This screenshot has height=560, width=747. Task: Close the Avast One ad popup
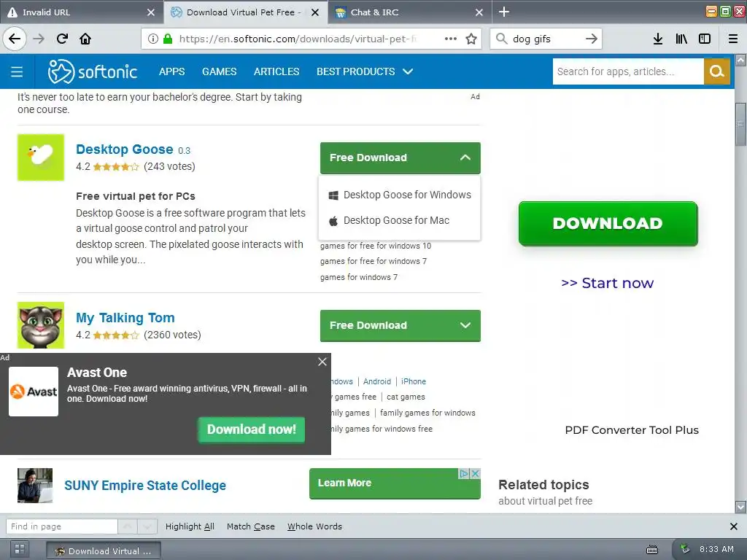click(322, 362)
